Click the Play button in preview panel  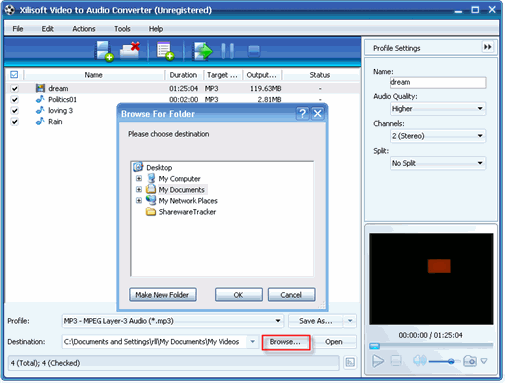click(378, 361)
